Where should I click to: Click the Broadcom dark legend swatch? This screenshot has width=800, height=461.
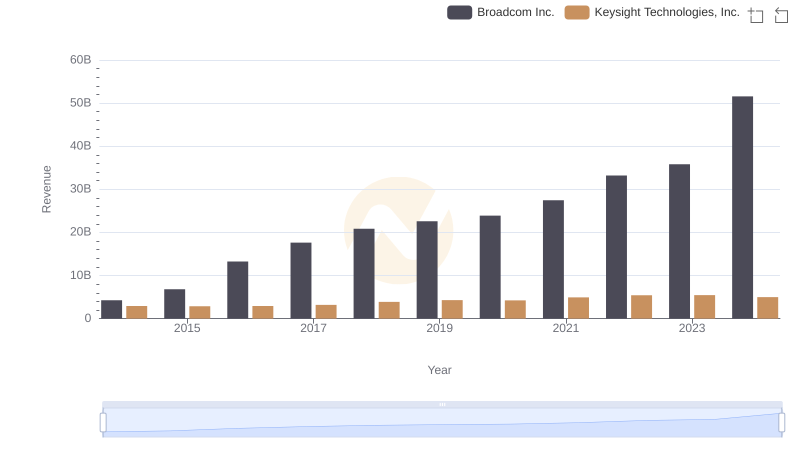(459, 12)
